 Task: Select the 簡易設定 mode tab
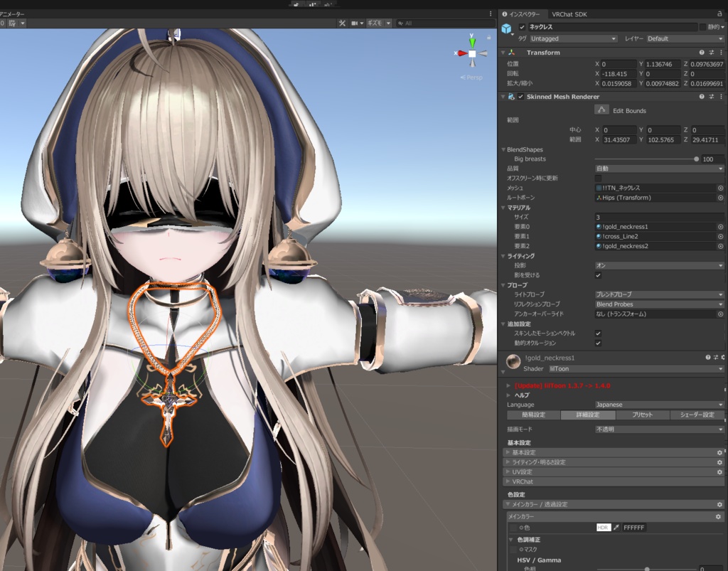tap(533, 415)
